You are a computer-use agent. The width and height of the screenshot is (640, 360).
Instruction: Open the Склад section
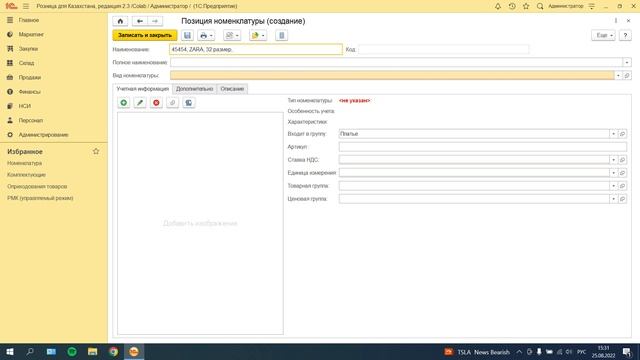pos(26,63)
